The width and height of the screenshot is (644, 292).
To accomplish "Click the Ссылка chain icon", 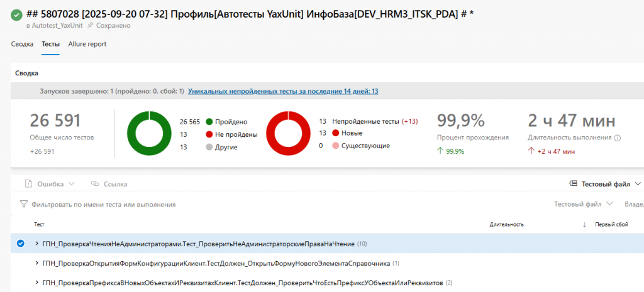I will 95,184.
